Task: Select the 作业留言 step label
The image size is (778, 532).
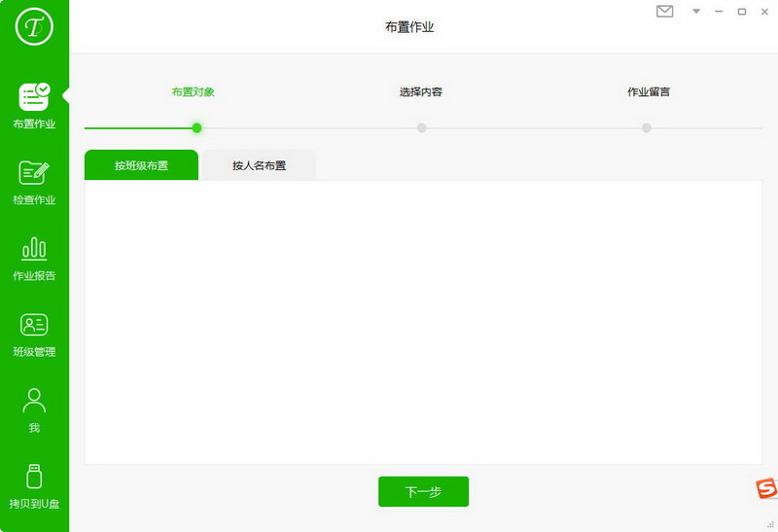Action: click(x=649, y=91)
